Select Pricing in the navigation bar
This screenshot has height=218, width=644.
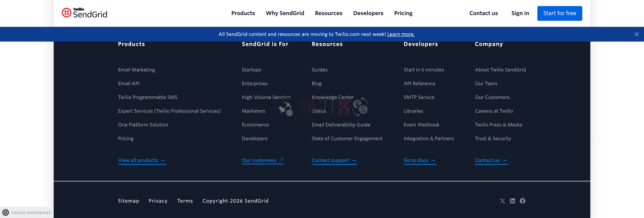pyautogui.click(x=403, y=13)
